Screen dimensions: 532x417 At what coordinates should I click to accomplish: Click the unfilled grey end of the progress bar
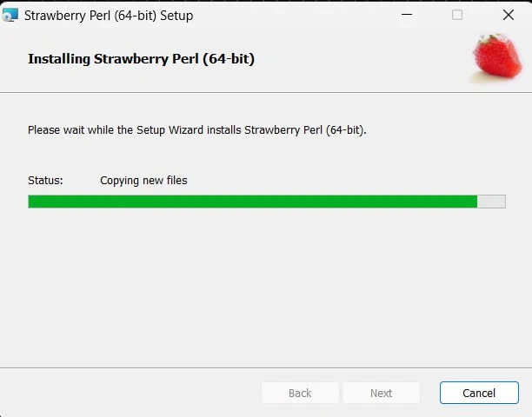pos(491,202)
